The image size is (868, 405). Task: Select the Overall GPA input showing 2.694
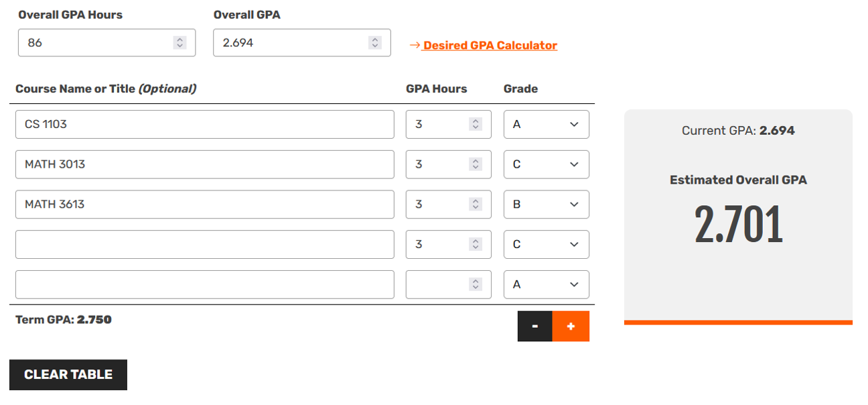pos(288,42)
